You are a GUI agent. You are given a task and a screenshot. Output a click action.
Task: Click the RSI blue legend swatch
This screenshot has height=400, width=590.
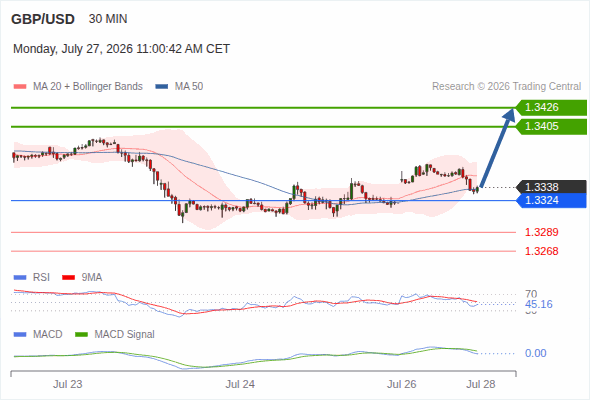click(x=20, y=278)
